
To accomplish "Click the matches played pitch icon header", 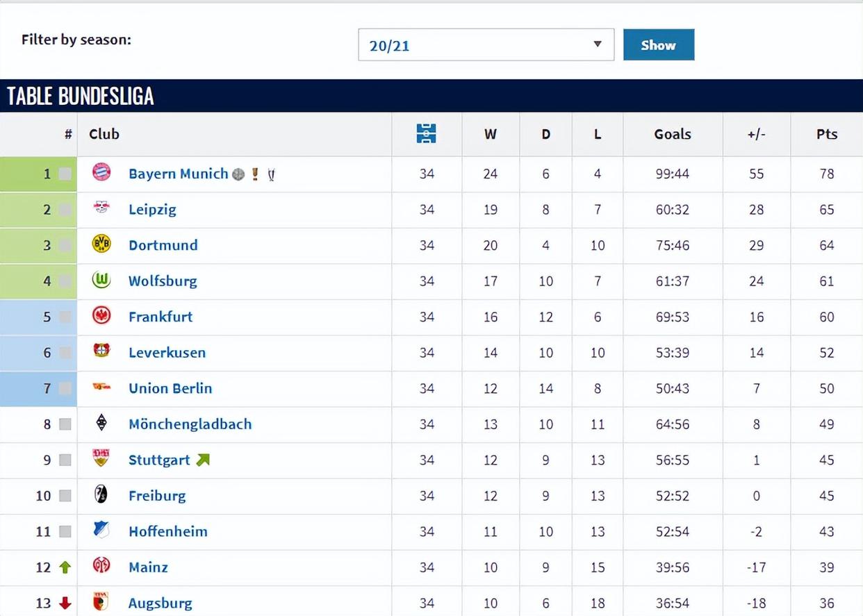I will click(426, 134).
